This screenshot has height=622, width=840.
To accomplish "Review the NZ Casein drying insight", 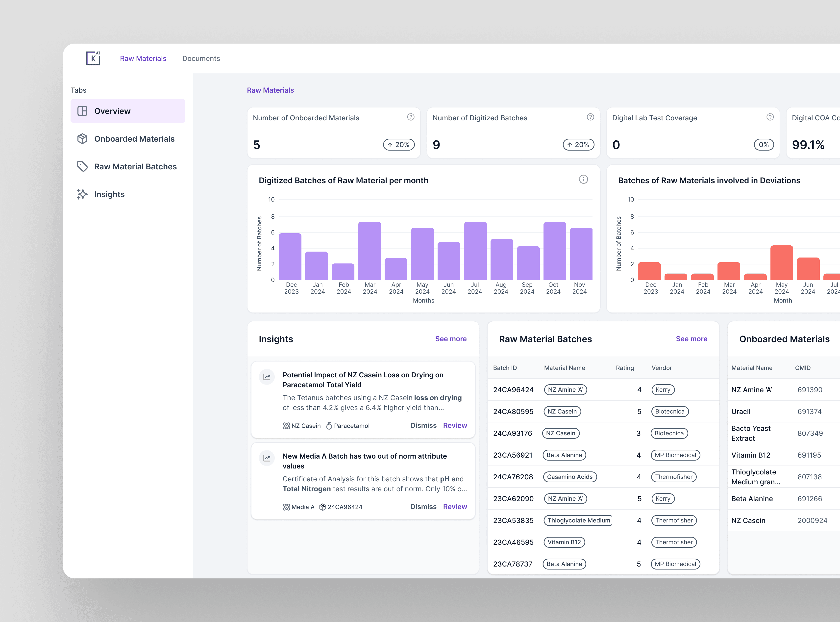I will (455, 425).
